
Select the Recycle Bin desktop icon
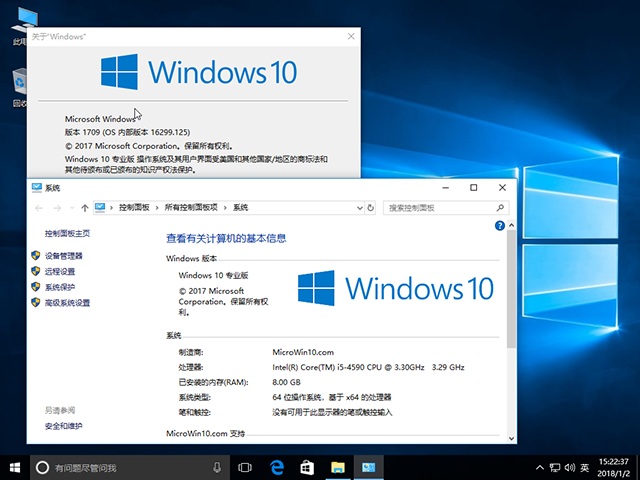click(x=20, y=87)
